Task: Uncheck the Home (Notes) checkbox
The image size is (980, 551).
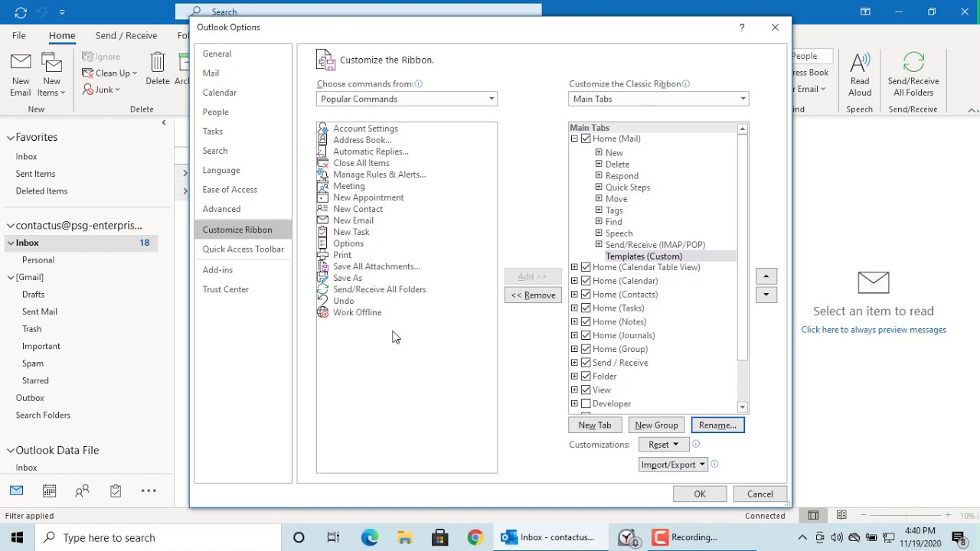Action: [586, 322]
